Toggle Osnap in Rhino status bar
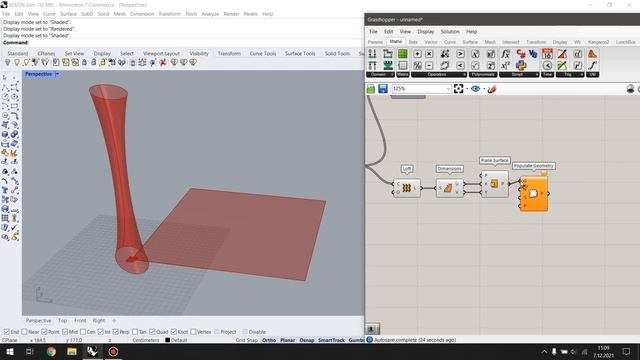 307,340
